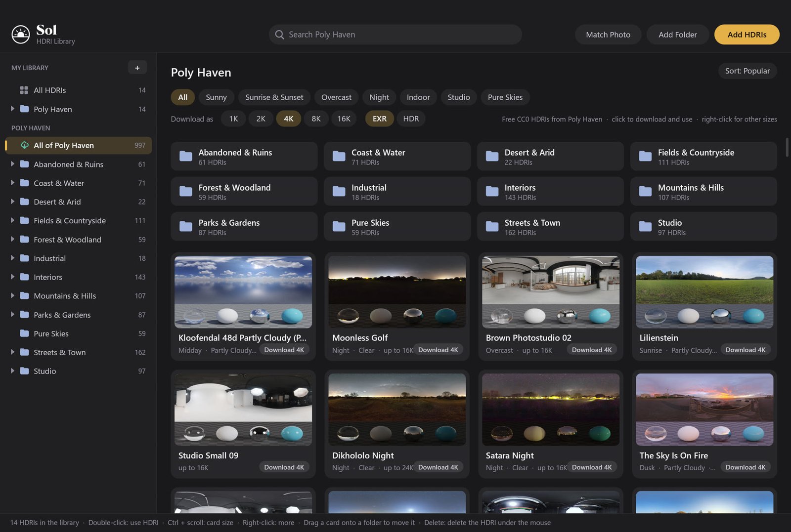The height and width of the screenshot is (532, 791).
Task: Open the Desert & Arid folder card icon
Action: pos(492,156)
